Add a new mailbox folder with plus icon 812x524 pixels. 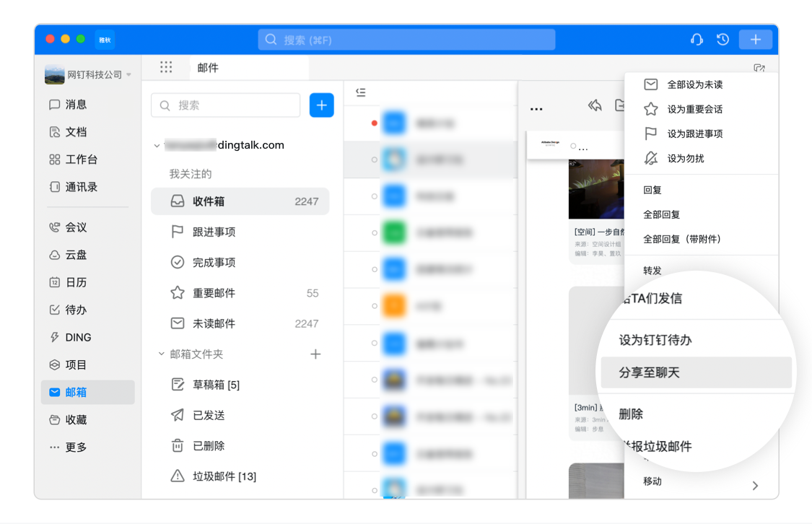pos(315,354)
